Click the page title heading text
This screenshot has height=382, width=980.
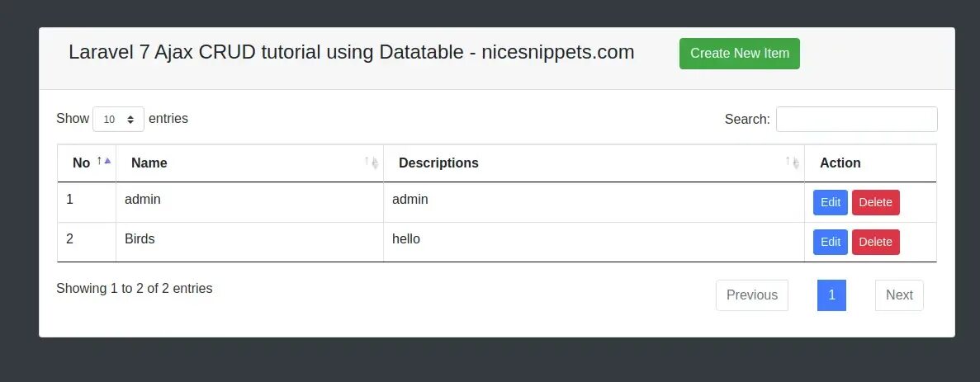[x=351, y=53]
